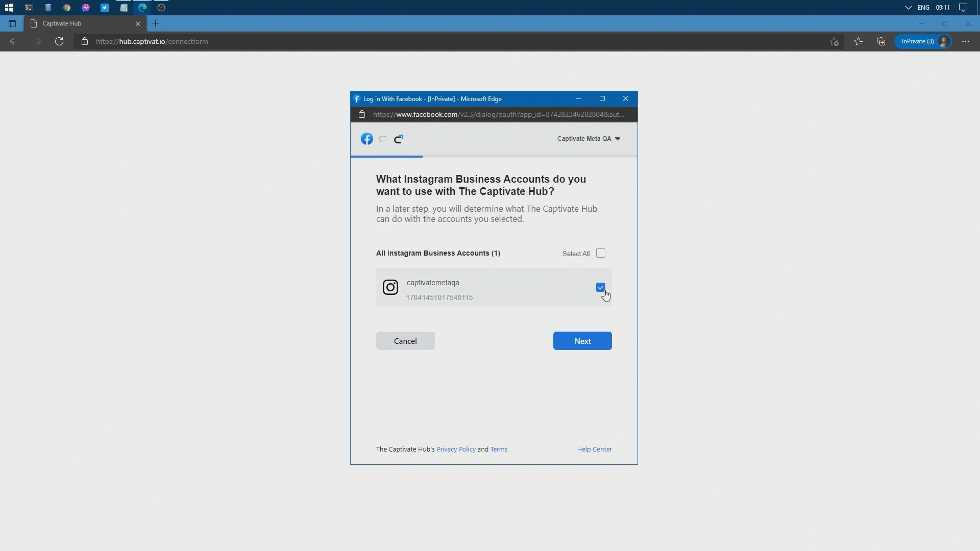
Task: Open the OBS Studio taskbar icon
Action: tap(161, 8)
